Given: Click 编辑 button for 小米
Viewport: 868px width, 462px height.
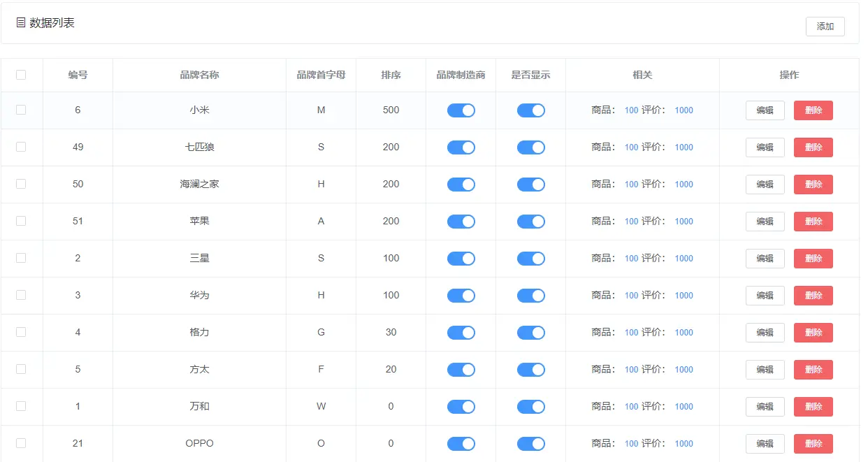Looking at the screenshot, I should (765, 110).
